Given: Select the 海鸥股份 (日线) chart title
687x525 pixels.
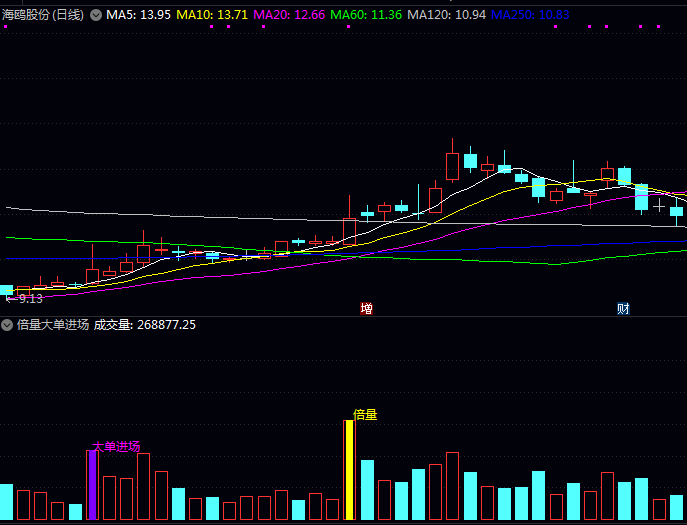Looking at the screenshot, I should click(43, 15).
